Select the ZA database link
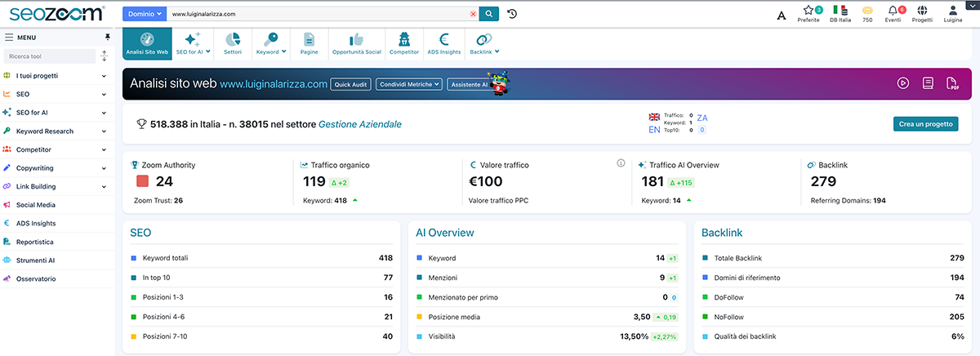 [x=702, y=118]
